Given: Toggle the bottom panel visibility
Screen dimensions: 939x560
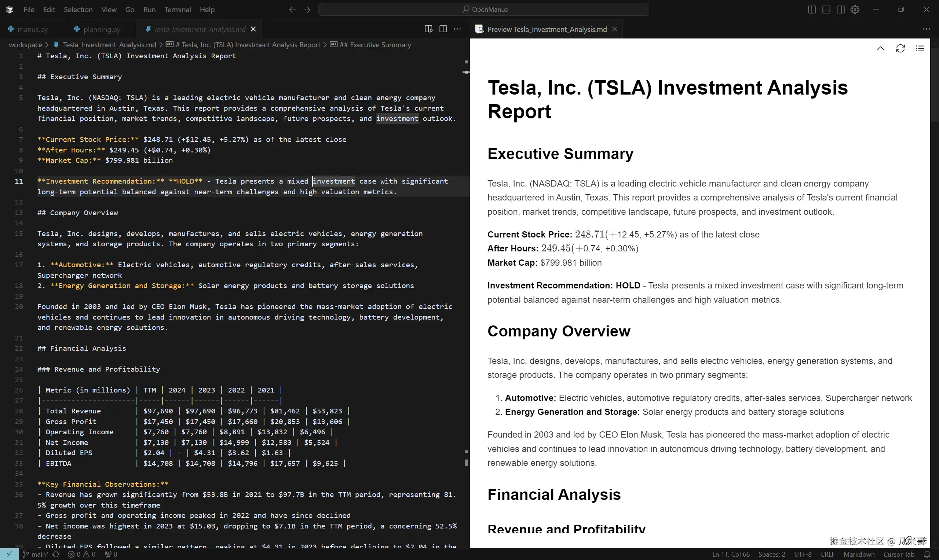Looking at the screenshot, I should [x=826, y=10].
